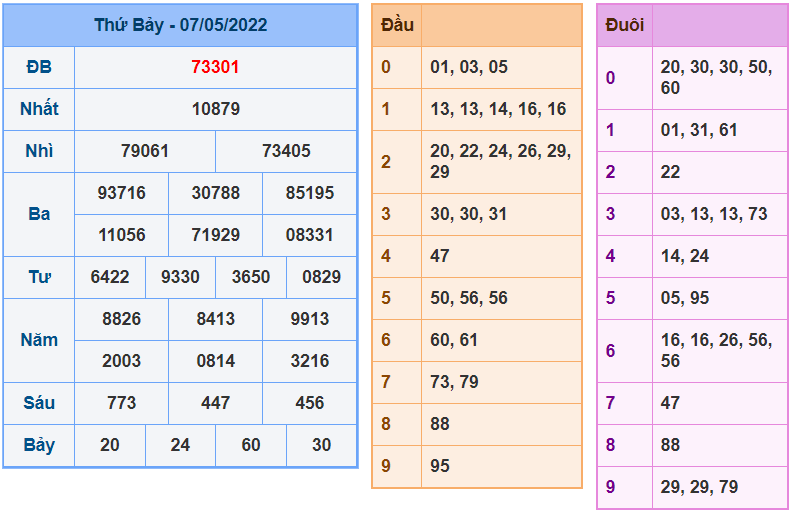Select seventh prize number 60
This screenshot has width=791, height=513.
[251, 444]
